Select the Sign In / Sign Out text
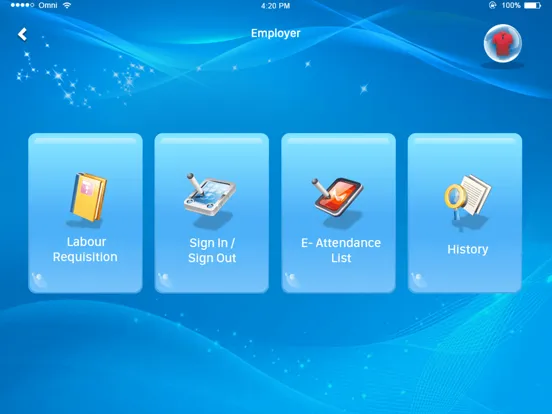The image size is (552, 414). (212, 250)
